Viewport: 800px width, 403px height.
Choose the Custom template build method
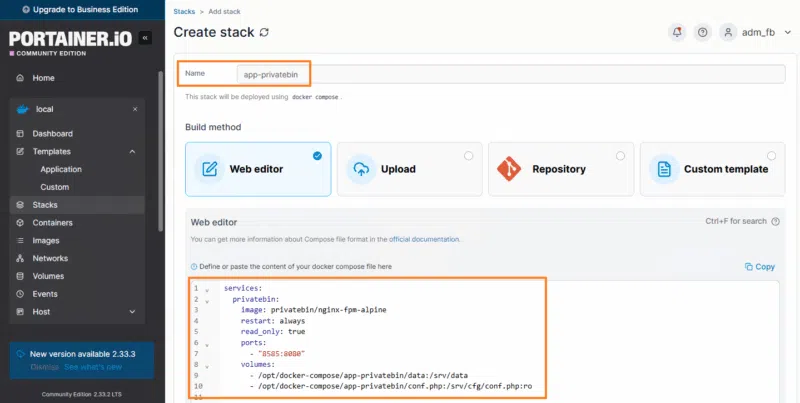(712, 169)
